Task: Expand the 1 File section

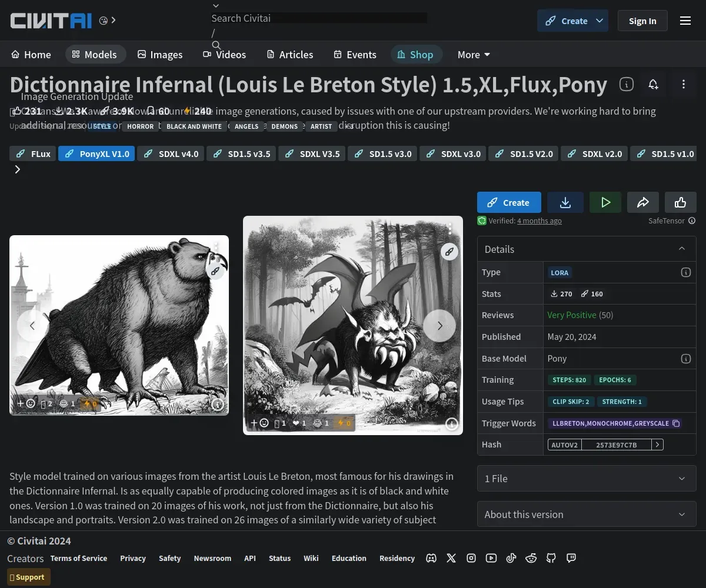Action: [587, 479]
